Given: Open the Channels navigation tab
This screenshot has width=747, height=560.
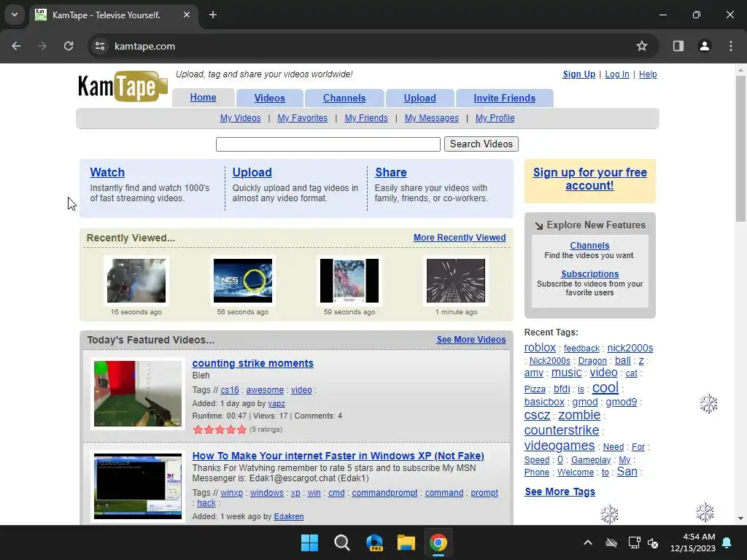Looking at the screenshot, I should click(x=344, y=98).
